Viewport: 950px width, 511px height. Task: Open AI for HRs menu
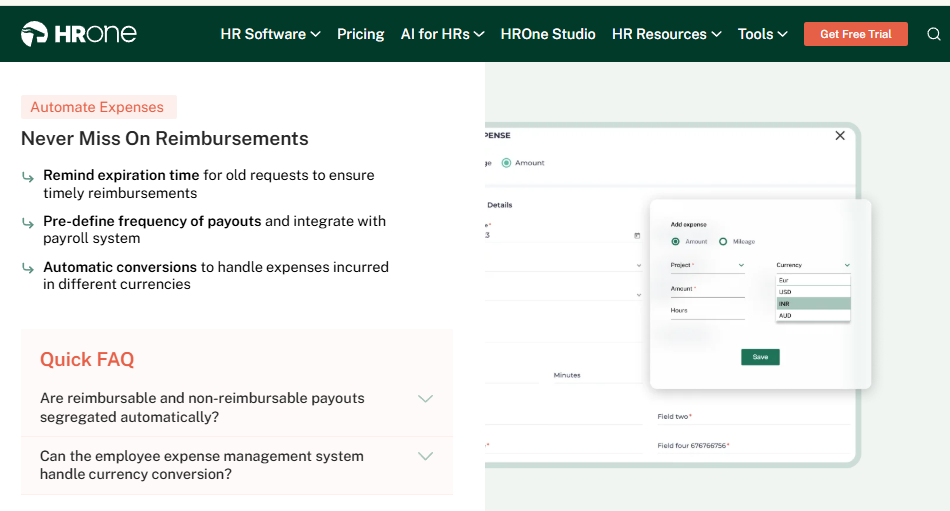442,34
